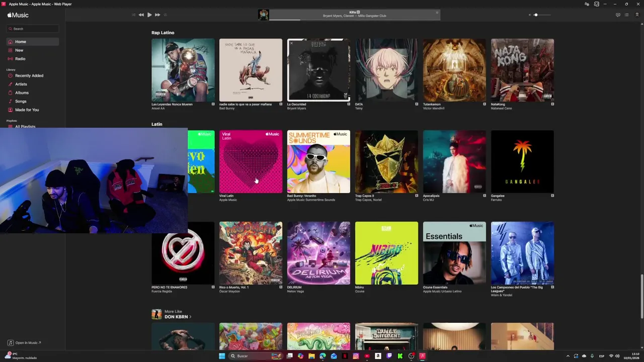Open La Oscuridad album by Bryant Myers

(x=318, y=70)
